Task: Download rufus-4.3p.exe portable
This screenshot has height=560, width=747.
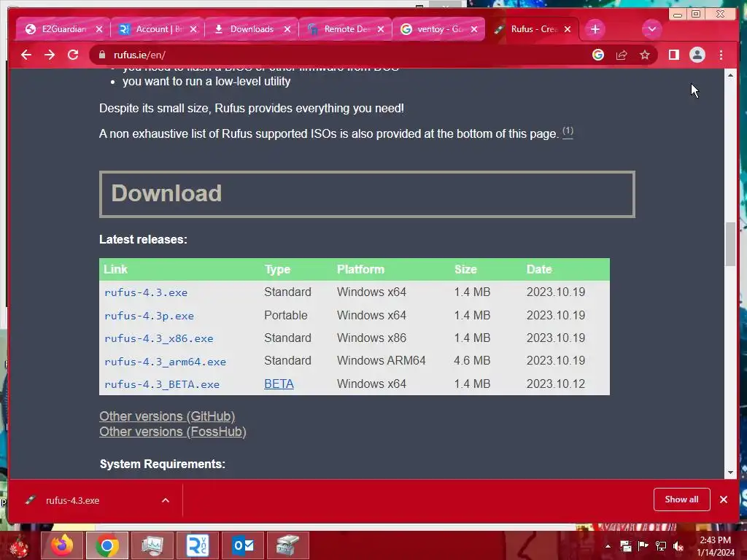Action: tap(149, 316)
